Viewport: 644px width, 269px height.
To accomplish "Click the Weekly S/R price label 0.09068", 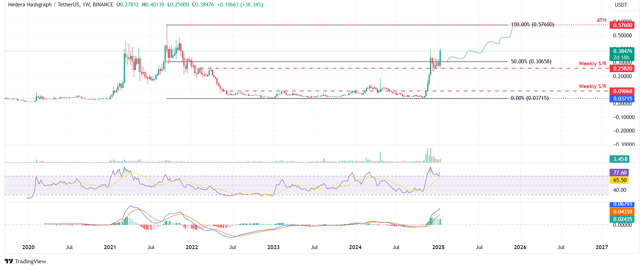I will point(622,91).
